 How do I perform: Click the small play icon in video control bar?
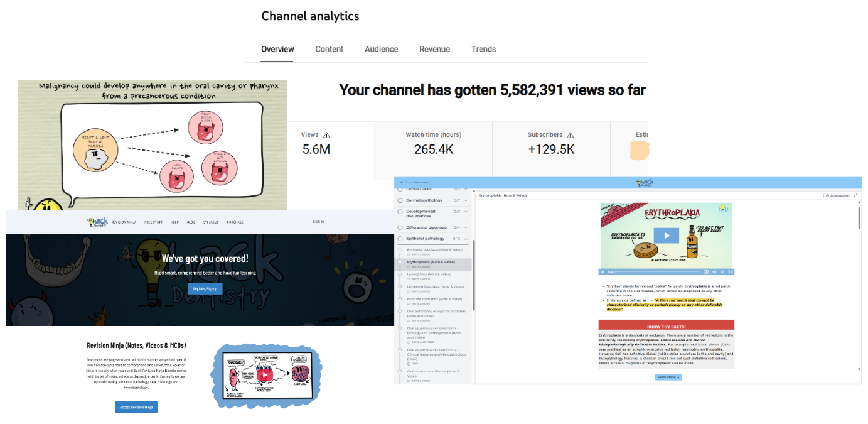603,272
